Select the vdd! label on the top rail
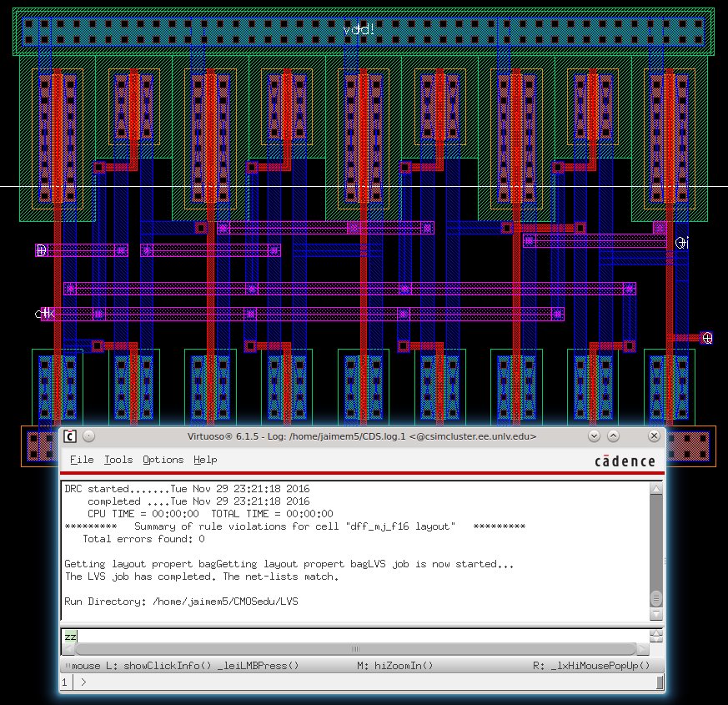Viewport: 728px width, 705px height. click(360, 30)
